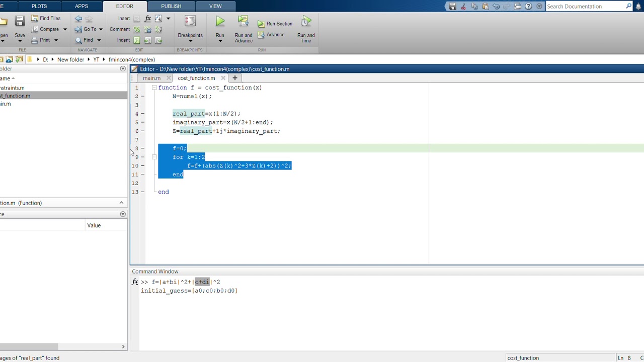Image resolution: width=644 pixels, height=362 pixels.
Task: Click the Increase Indent icon
Action: [147, 40]
